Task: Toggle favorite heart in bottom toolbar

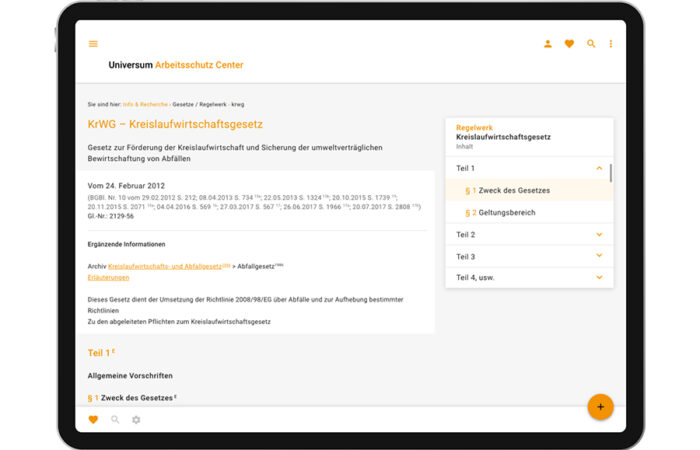Action: [93, 420]
